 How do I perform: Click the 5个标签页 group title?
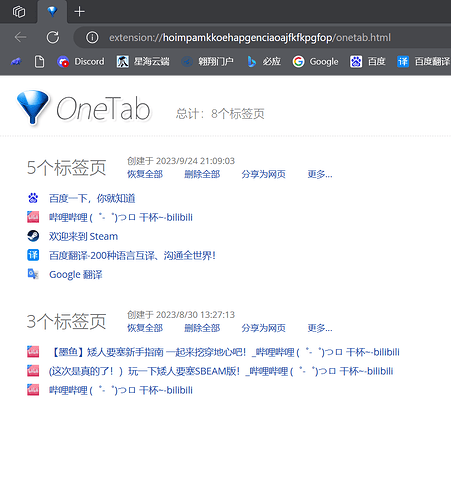click(66, 168)
